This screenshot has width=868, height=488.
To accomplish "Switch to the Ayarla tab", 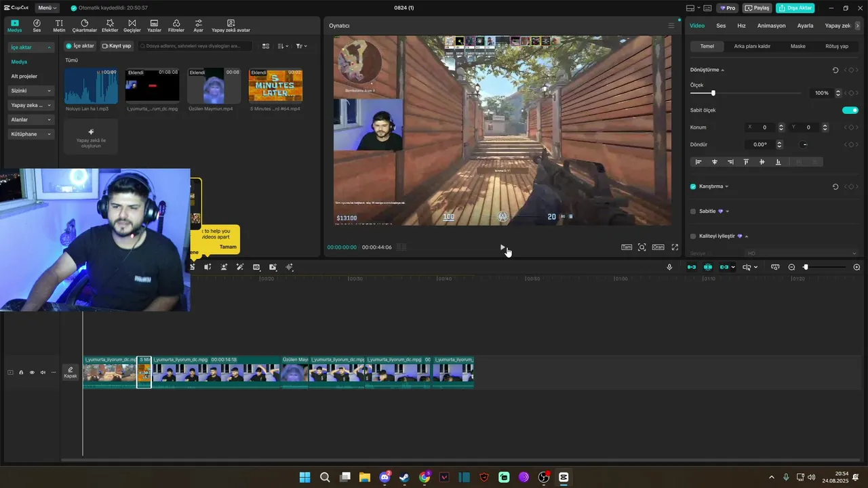I will coord(805,26).
